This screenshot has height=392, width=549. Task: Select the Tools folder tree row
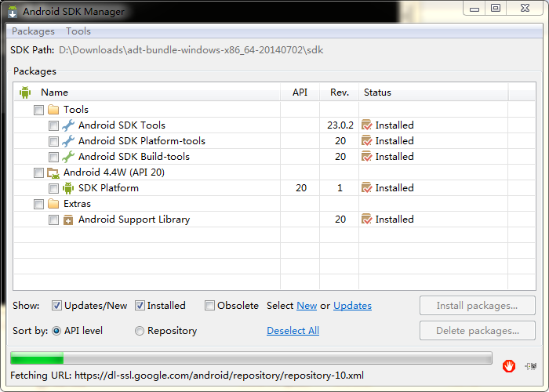point(274,110)
